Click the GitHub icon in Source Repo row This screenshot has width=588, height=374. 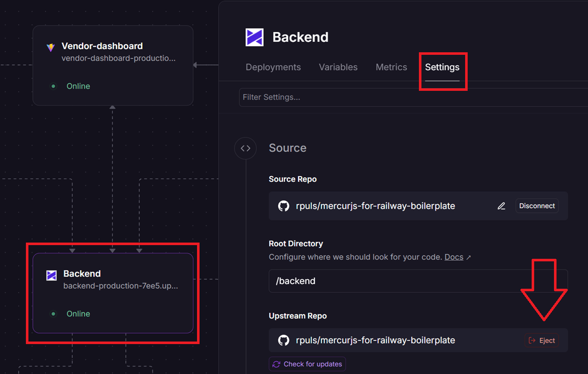click(283, 206)
